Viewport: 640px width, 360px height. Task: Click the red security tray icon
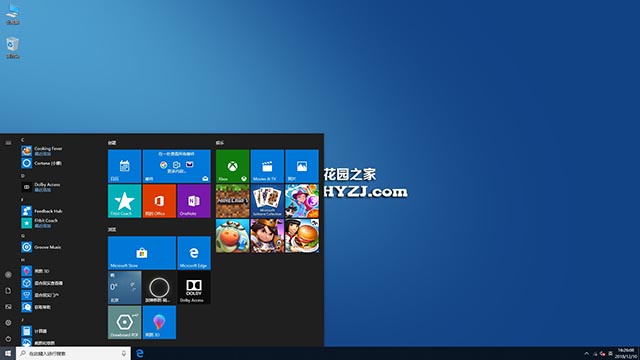point(602,353)
